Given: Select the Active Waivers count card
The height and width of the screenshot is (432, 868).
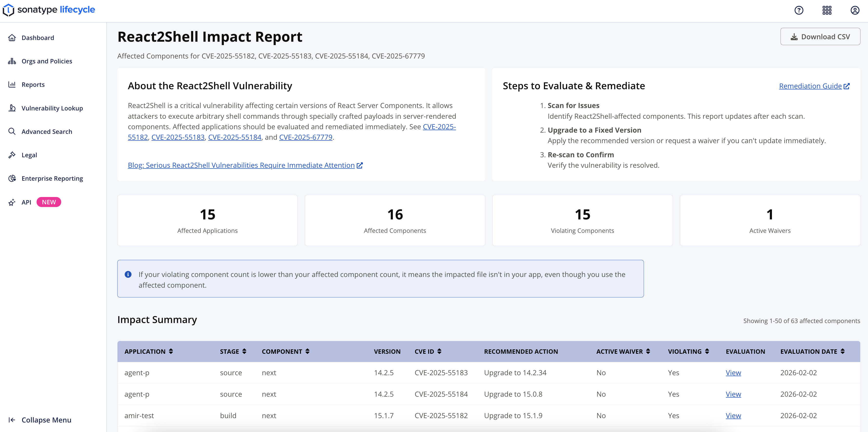Looking at the screenshot, I should [770, 220].
